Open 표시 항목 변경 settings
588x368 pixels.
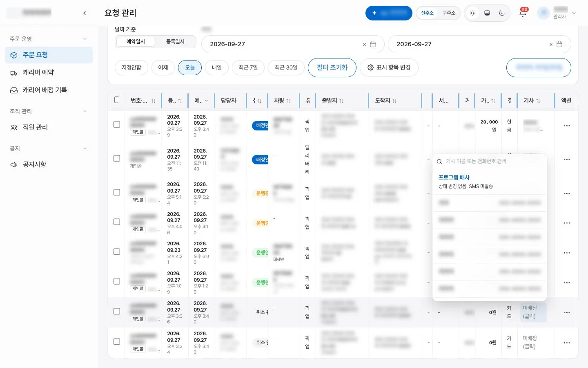(x=389, y=67)
